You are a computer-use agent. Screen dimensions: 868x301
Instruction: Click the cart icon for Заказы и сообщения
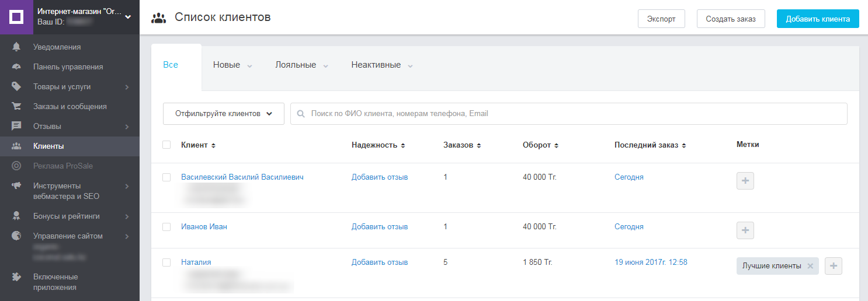(16, 106)
